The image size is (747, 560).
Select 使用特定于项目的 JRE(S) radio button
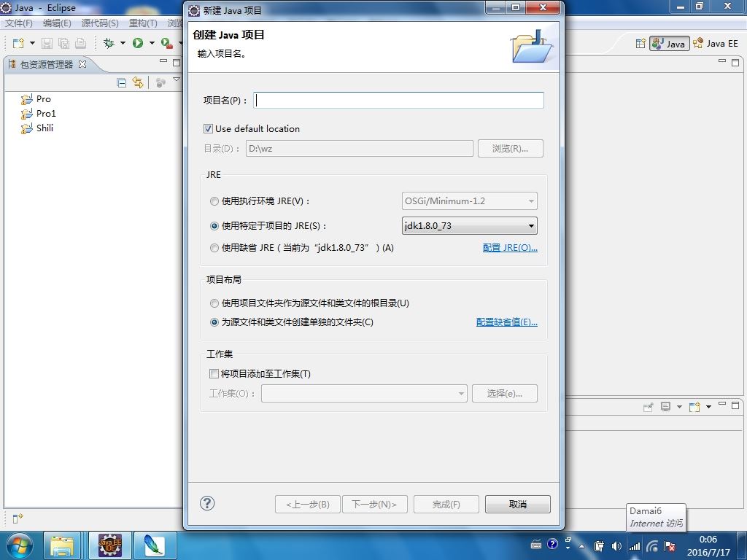[214, 226]
